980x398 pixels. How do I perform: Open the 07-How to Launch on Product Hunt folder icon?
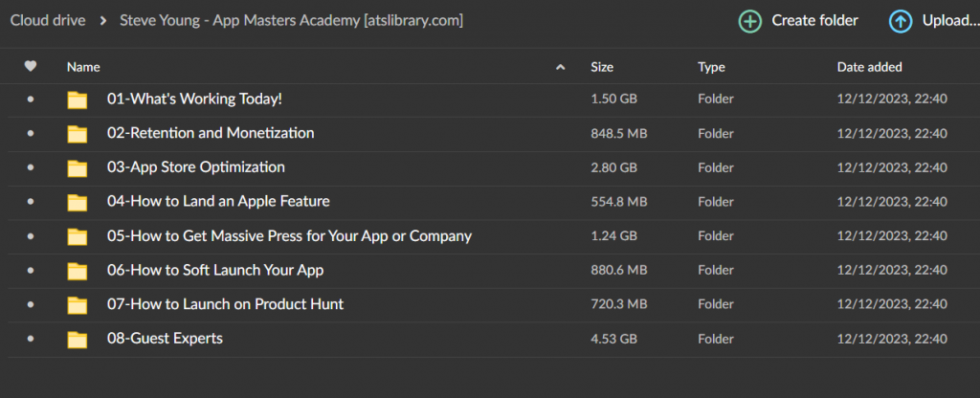78,305
